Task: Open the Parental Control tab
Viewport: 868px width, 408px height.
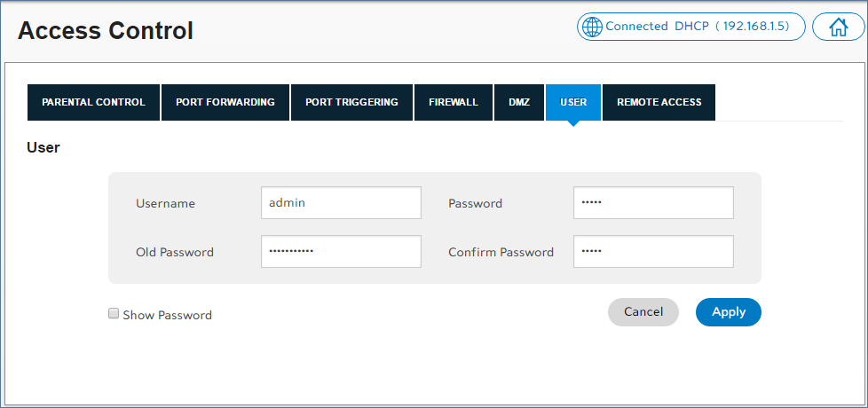Action: pos(93,102)
